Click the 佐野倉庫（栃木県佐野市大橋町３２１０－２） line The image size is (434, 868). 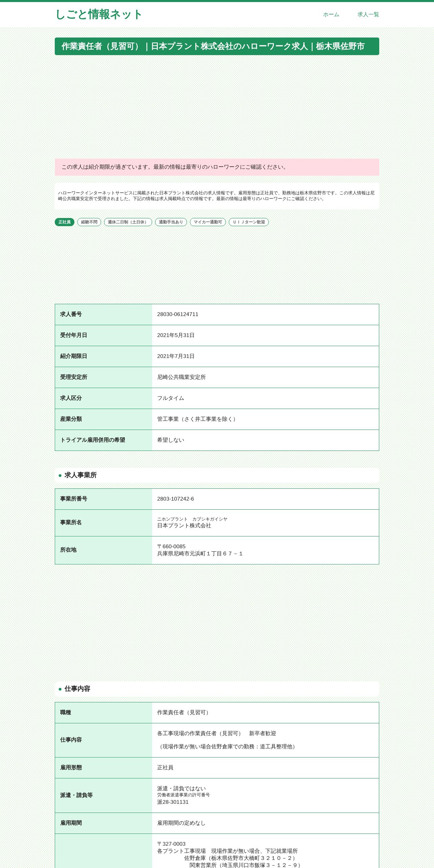241,858
